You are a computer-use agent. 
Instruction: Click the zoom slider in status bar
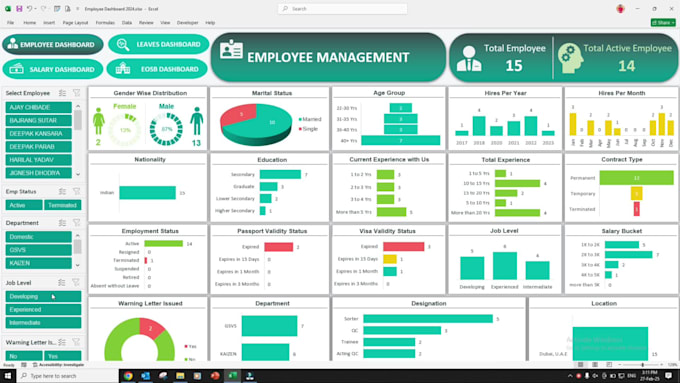(x=642, y=365)
